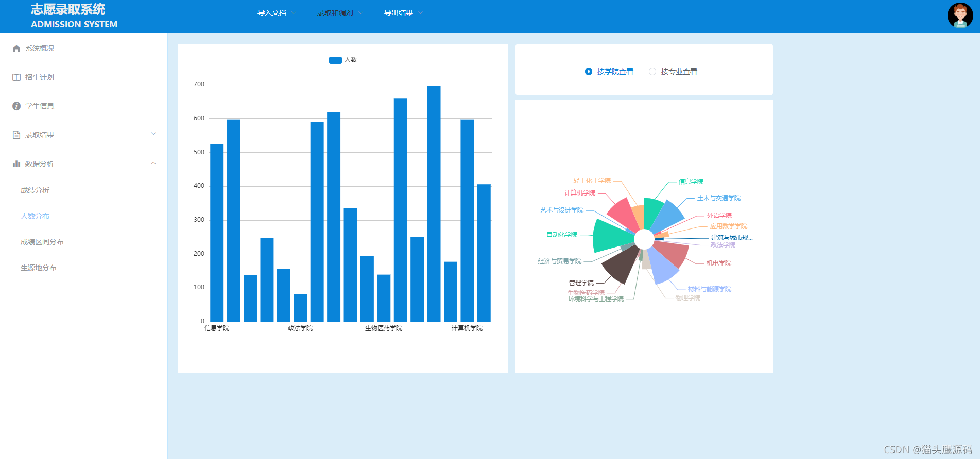
Task: Click the 机电学院 pie label
Action: pos(718,263)
